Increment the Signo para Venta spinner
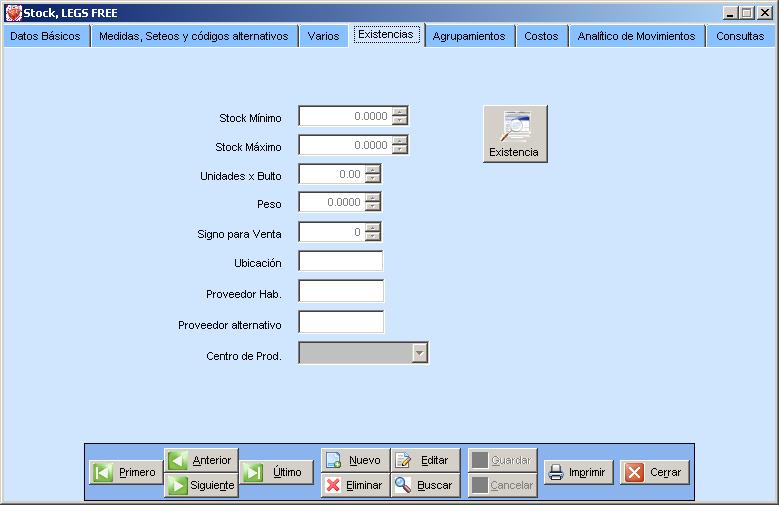Screen dimensions: 779x505 pyautogui.click(x=373, y=228)
